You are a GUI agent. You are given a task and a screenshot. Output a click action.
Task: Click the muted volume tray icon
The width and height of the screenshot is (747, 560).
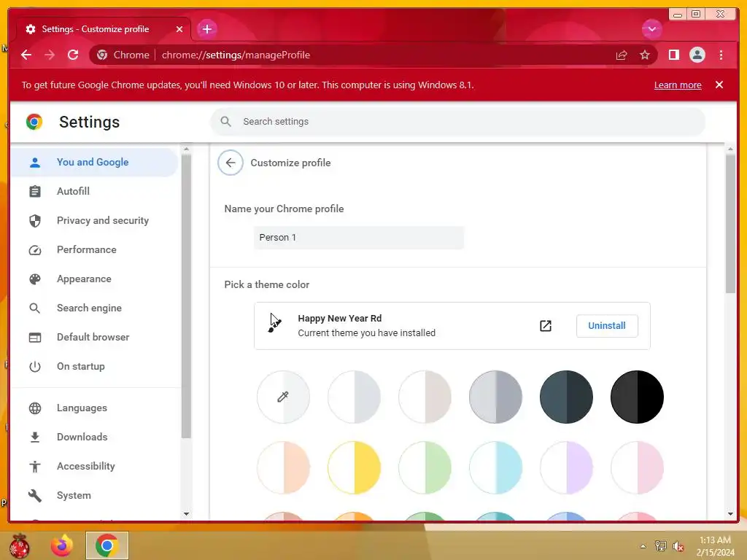click(678, 546)
